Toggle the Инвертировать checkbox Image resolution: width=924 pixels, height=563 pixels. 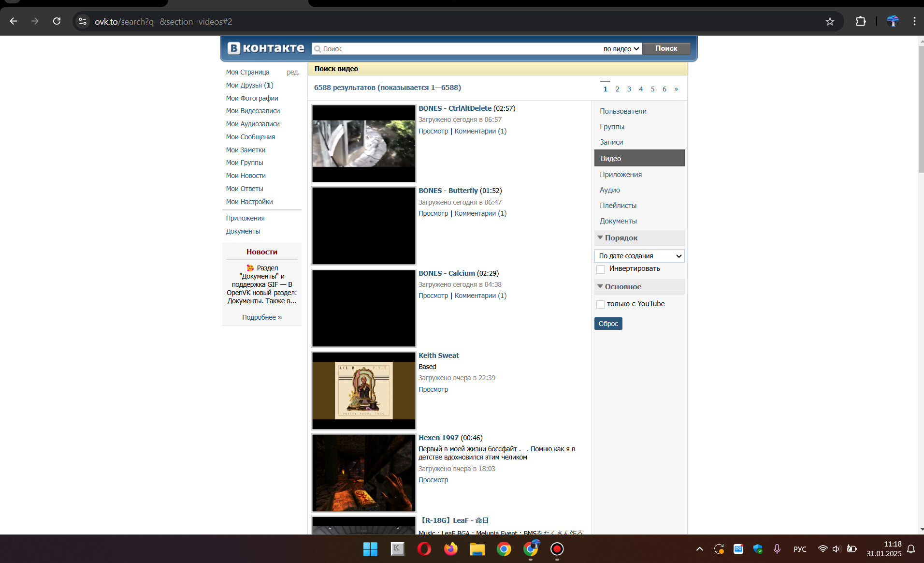pos(601,269)
